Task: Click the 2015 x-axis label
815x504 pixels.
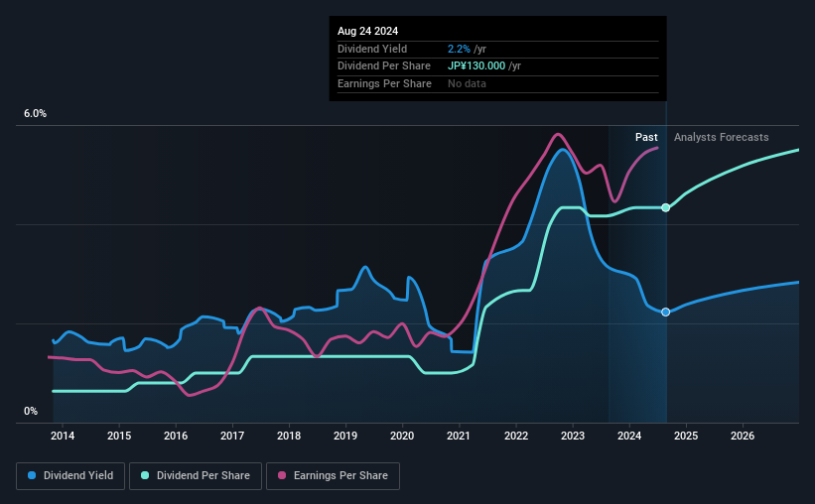Action: 119,436
